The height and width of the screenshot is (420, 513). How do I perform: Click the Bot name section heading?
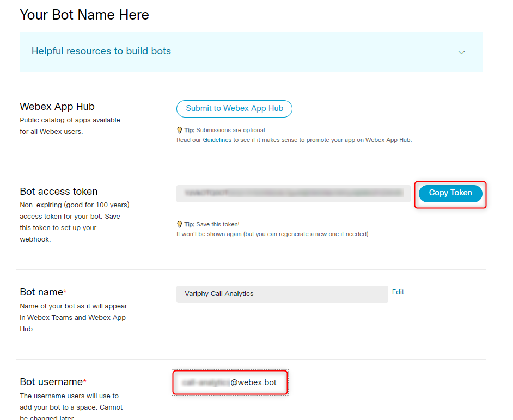[41, 292]
